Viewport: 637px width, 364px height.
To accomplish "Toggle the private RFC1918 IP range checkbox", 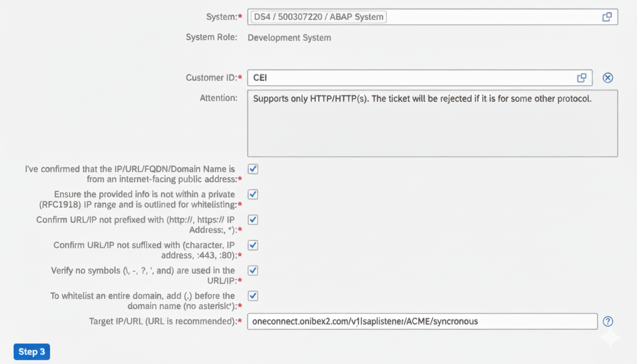I will tap(253, 194).
